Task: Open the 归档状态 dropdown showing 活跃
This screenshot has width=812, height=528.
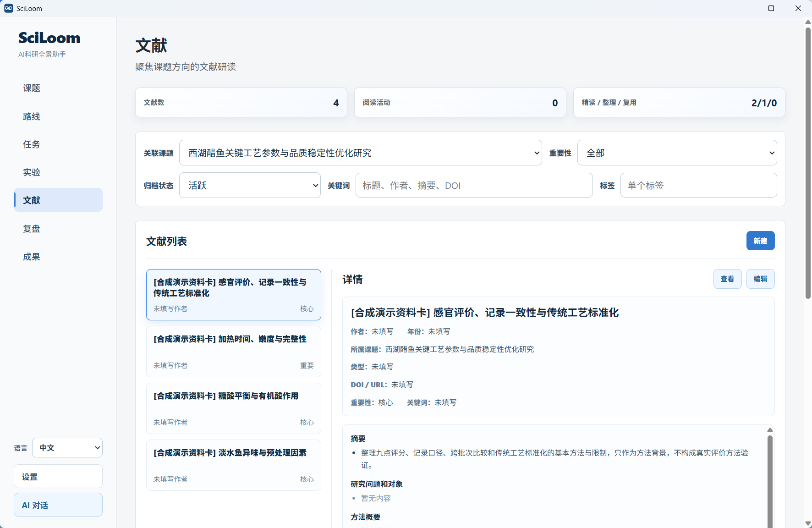Action: (250, 185)
